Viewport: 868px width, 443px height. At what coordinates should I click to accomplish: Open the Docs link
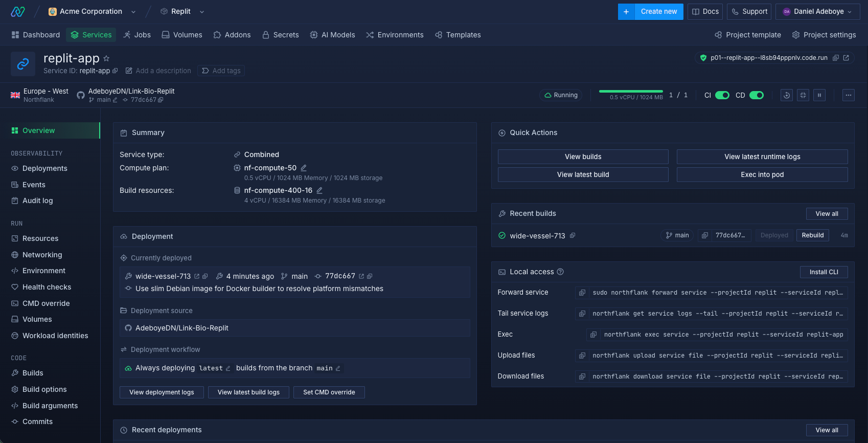[705, 11]
